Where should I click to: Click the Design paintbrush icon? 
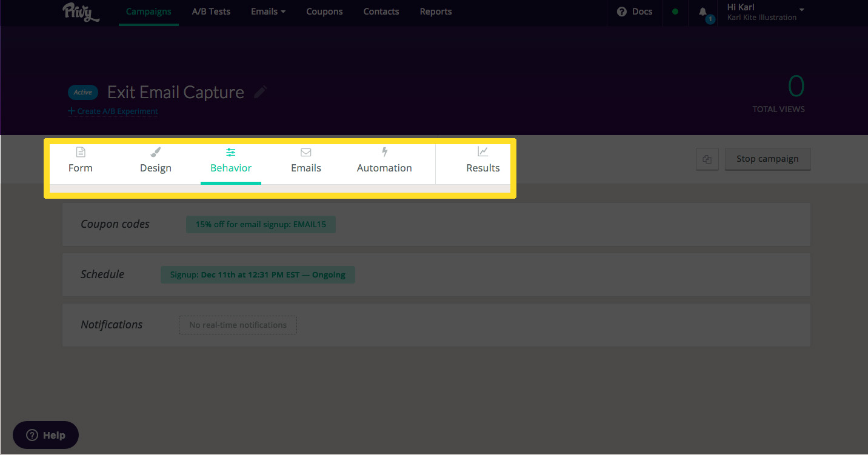(156, 152)
